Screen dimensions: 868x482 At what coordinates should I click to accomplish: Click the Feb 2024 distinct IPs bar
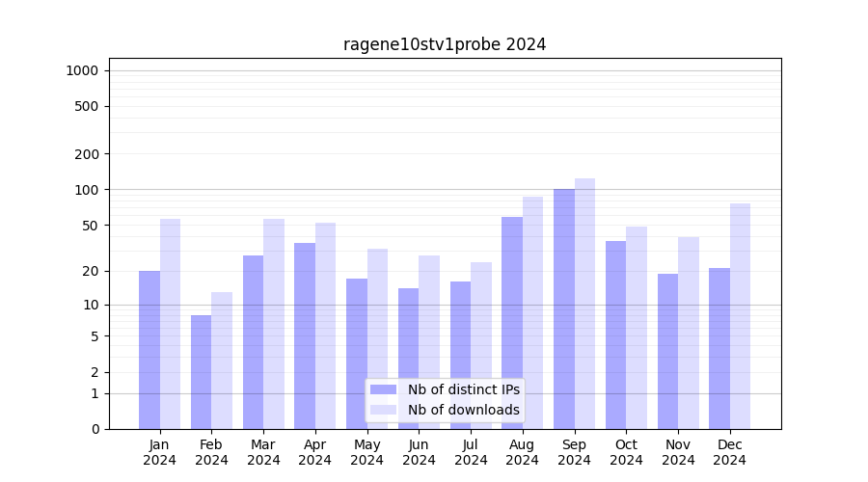(x=201, y=372)
